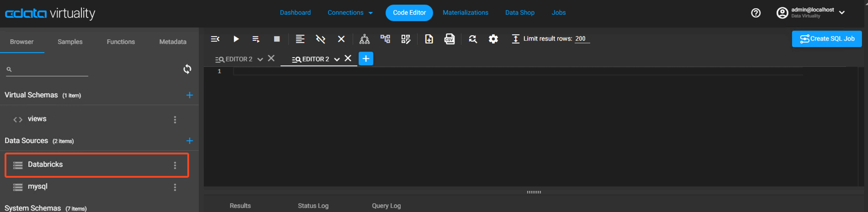Stop query execution with the square icon
Viewport: 868px width, 212px height.
click(x=276, y=39)
